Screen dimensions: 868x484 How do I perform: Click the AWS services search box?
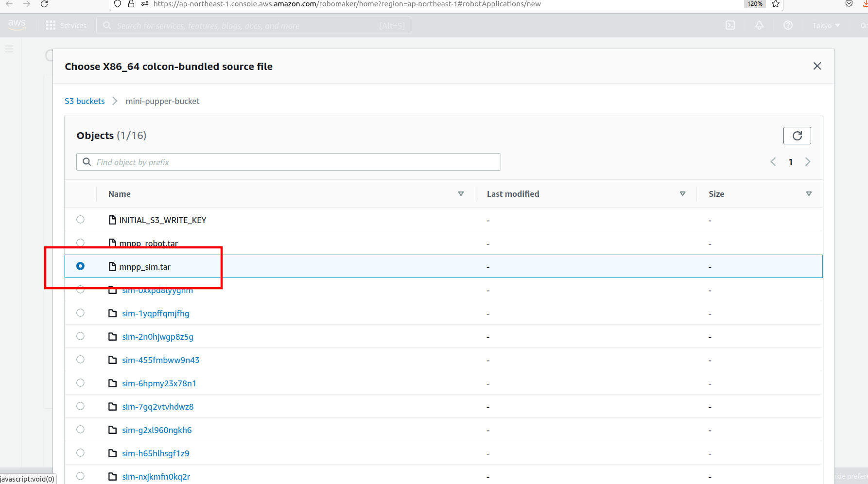[254, 26]
